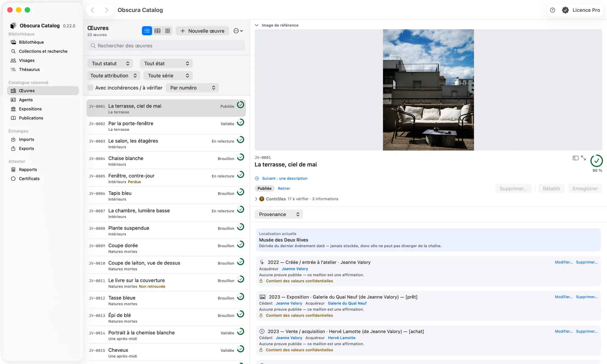
Task: Click the Rechercher des œuvres search field
Action: tap(166, 46)
